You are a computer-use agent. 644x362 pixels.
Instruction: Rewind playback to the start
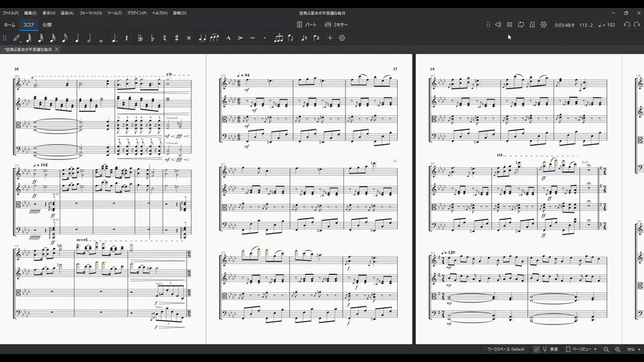tap(498, 25)
